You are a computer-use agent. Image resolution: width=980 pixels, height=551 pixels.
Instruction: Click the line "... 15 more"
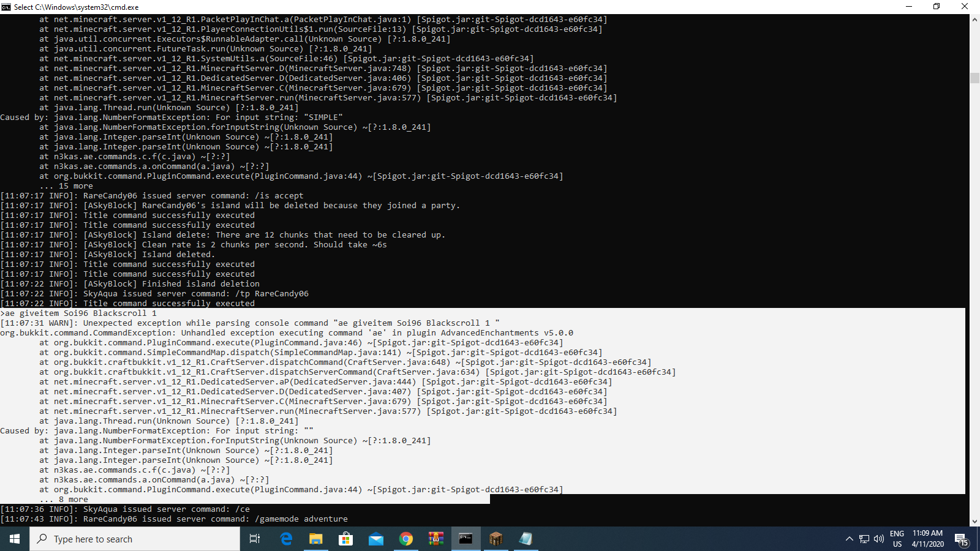66,186
